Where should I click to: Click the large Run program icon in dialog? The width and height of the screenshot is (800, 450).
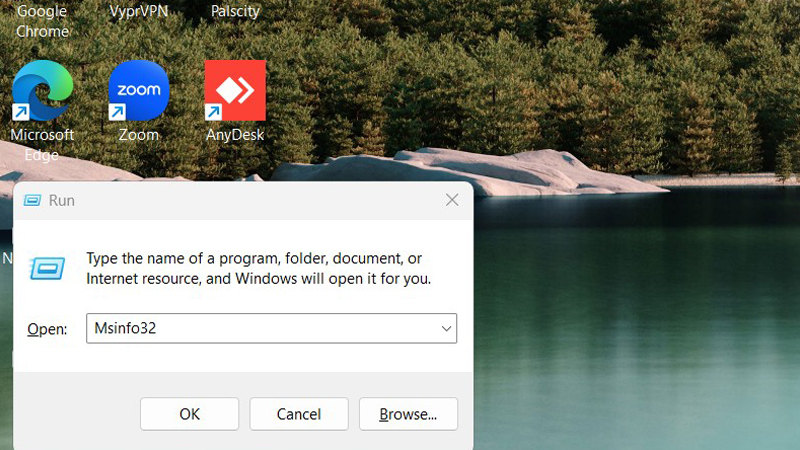(x=47, y=267)
